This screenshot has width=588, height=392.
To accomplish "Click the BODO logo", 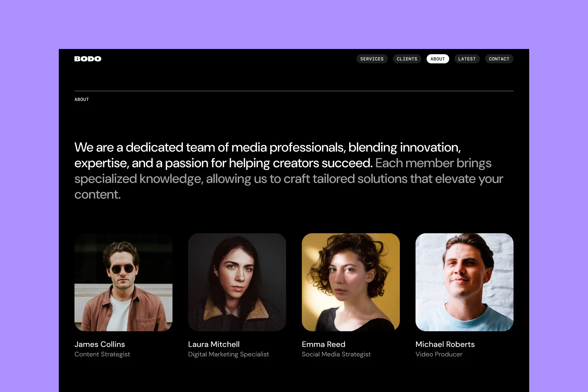I will [x=88, y=59].
